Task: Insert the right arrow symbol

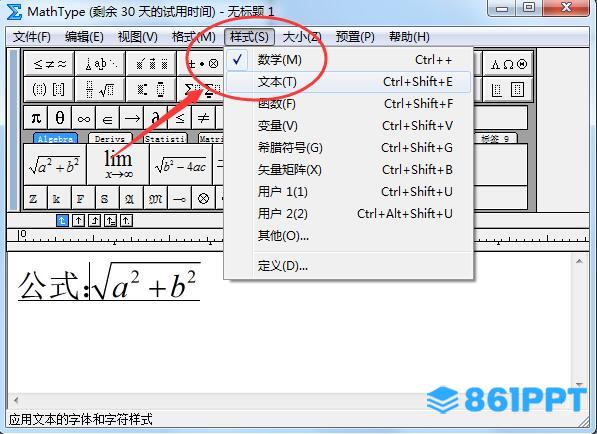Action: coord(132,118)
